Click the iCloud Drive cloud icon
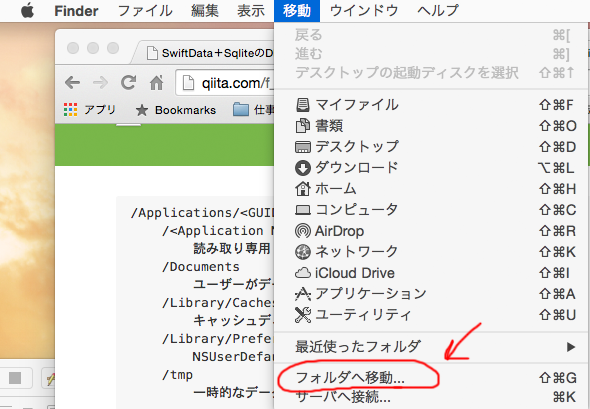The width and height of the screenshot is (590, 409). pyautogui.click(x=303, y=273)
